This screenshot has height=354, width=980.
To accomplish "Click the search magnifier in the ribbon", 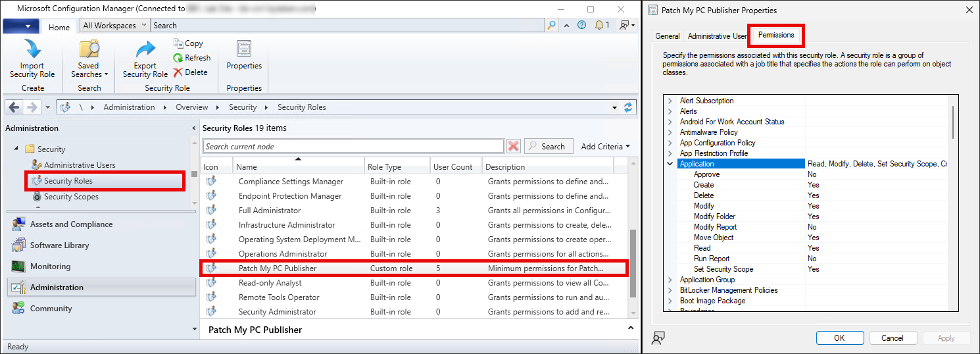I will [x=551, y=26].
